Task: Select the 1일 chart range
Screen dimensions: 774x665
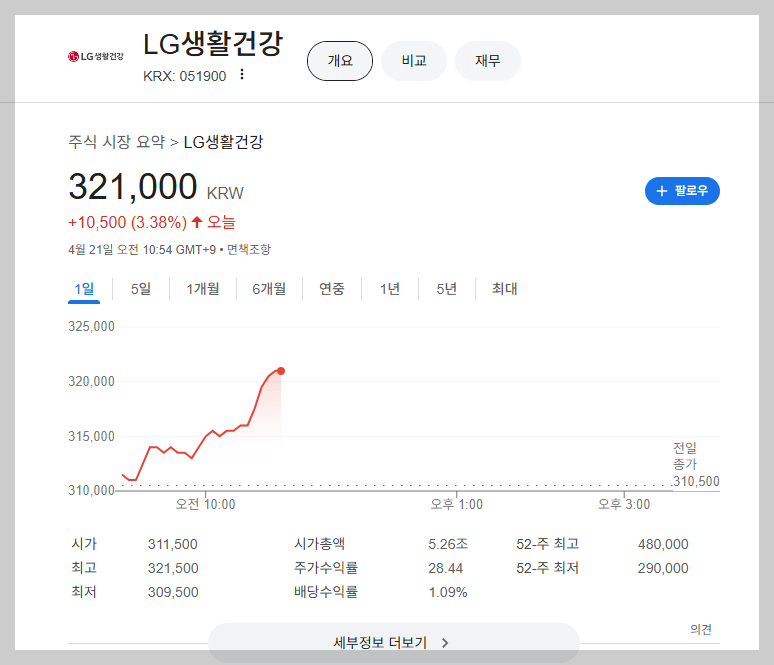Action: [x=84, y=289]
